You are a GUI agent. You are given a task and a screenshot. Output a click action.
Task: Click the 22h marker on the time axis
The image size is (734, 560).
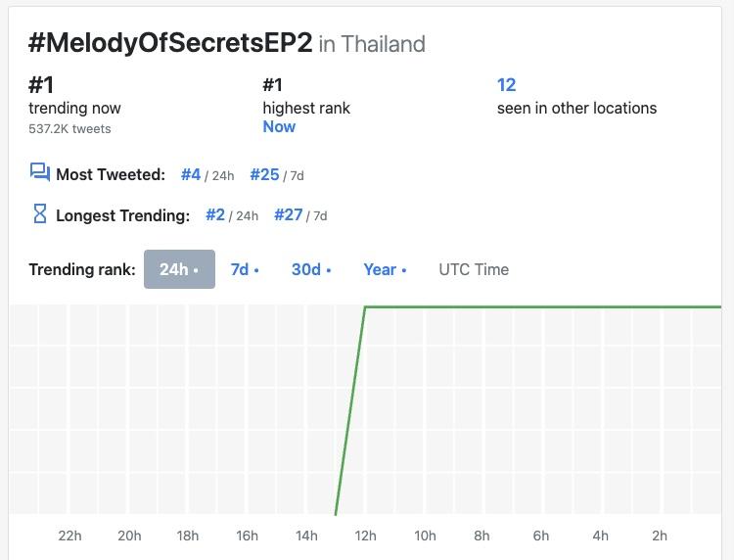[x=70, y=536]
